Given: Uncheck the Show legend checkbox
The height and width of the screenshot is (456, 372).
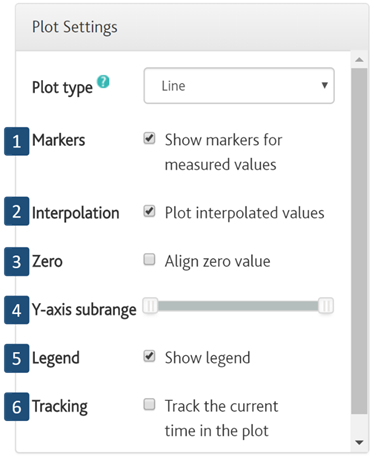Looking at the screenshot, I should point(149,356).
